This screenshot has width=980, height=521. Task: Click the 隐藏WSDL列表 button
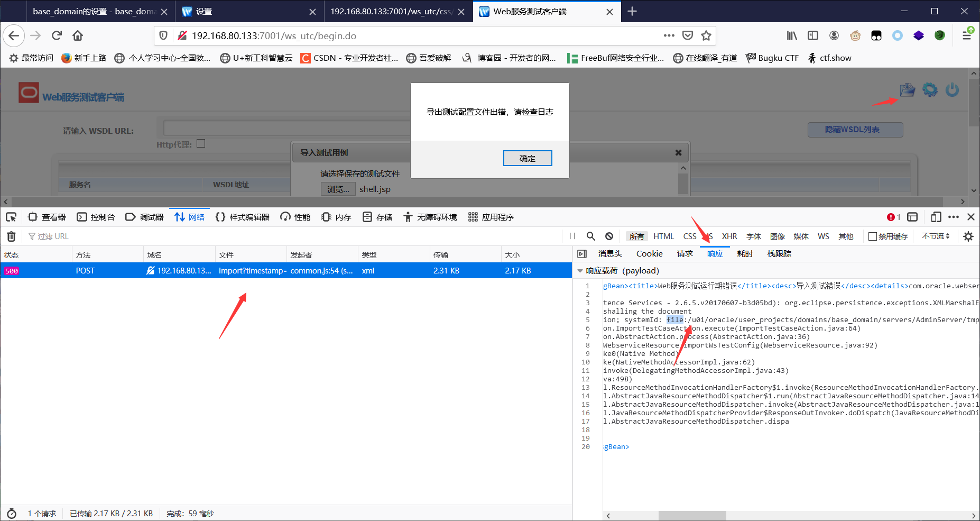pos(855,130)
